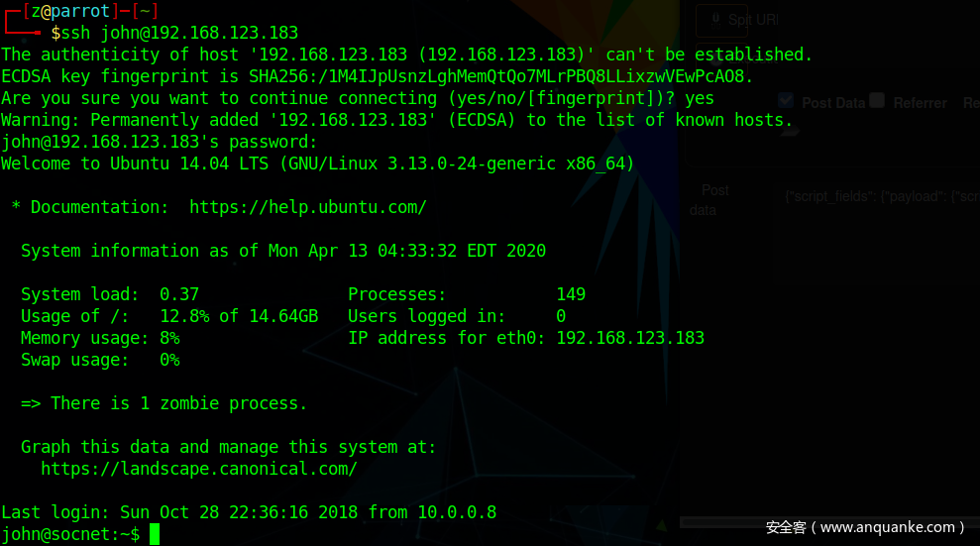This screenshot has width=980, height=546.
Task: Open the help.ubuntu.com documentation link
Action: (307, 207)
